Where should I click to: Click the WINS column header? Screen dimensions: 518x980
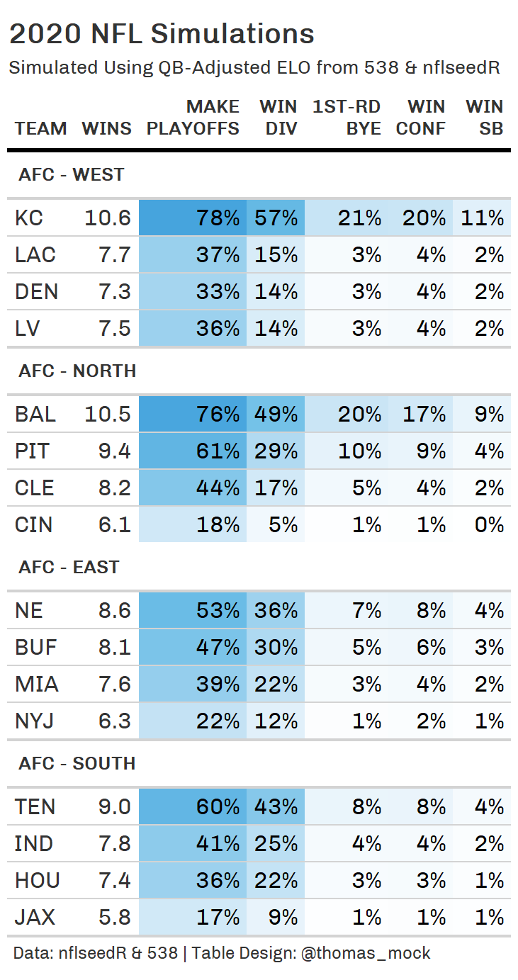106,128
